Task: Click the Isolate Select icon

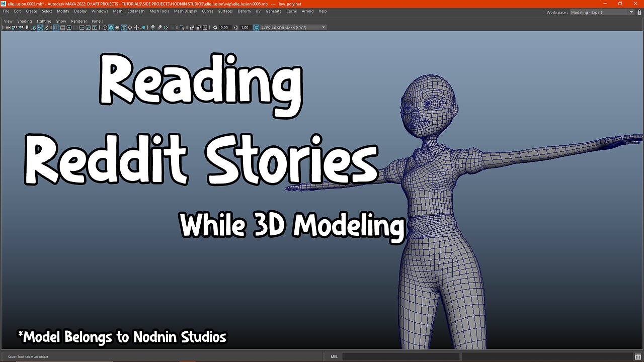Action: (182, 27)
